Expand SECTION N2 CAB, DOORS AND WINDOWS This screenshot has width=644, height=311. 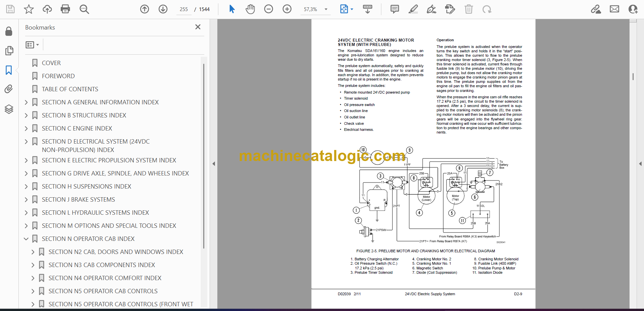(x=33, y=252)
